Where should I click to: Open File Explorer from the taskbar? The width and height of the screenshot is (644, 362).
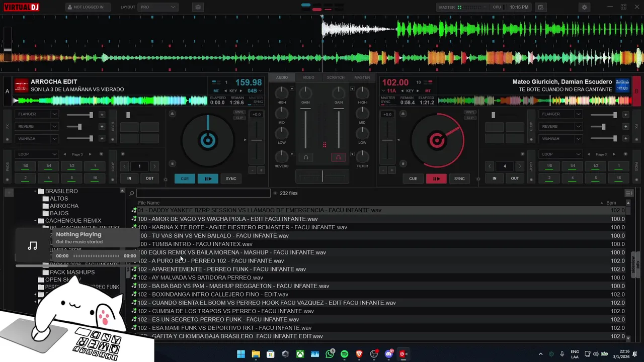[x=256, y=354]
